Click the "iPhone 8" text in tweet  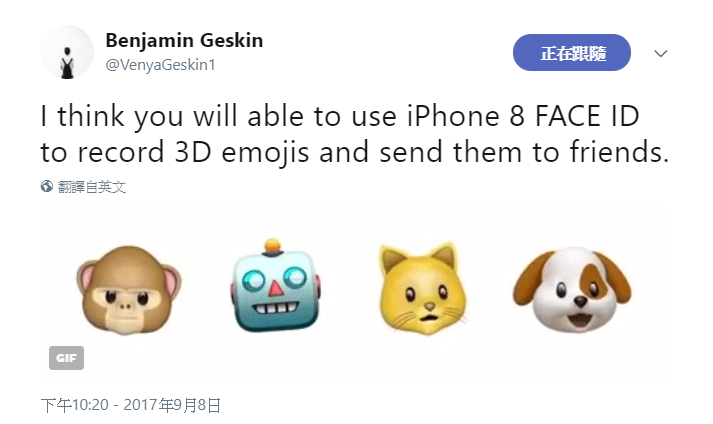pyautogui.click(x=466, y=116)
